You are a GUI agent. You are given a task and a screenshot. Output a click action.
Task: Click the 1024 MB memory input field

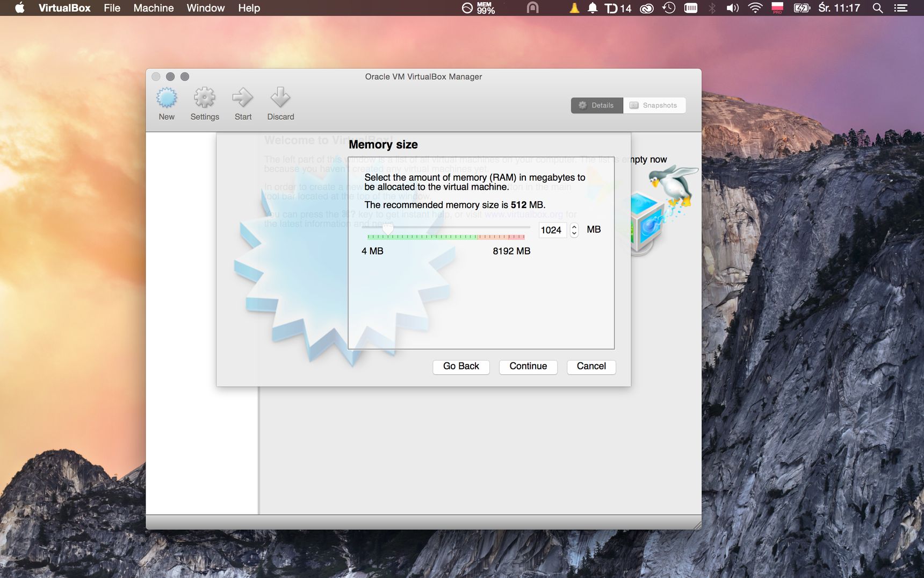(552, 230)
